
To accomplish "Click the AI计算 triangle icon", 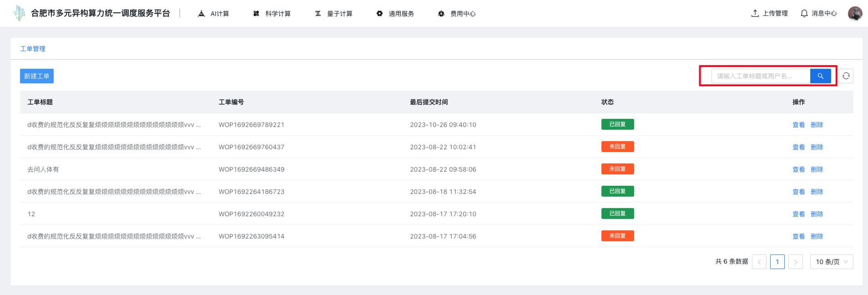I will (x=202, y=14).
